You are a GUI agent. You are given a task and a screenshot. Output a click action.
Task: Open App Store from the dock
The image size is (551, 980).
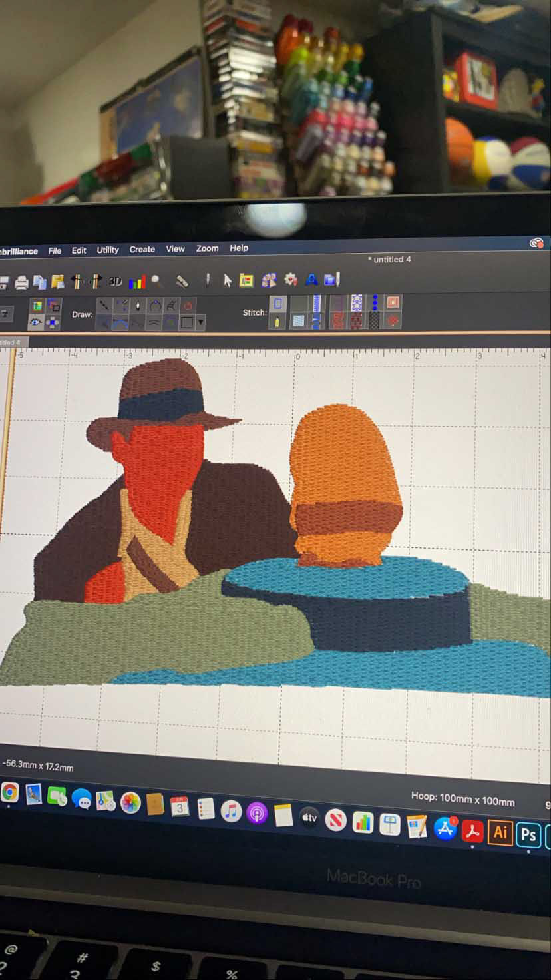click(x=445, y=828)
